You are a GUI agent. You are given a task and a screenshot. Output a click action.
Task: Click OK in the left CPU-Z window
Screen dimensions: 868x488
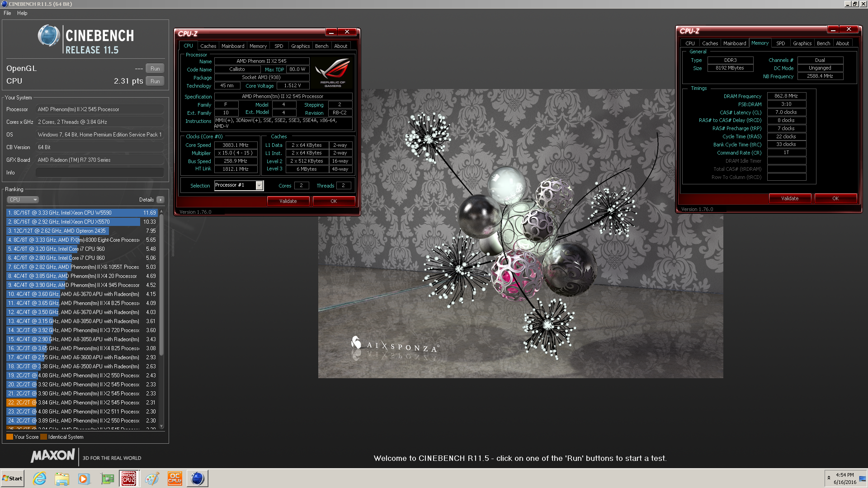click(334, 201)
